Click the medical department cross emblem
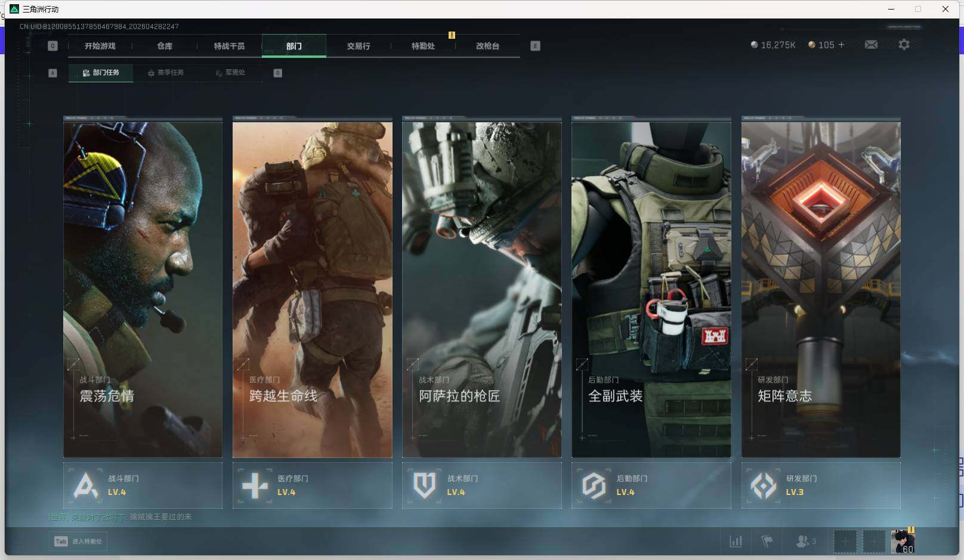The height and width of the screenshot is (560, 964). 255,485
